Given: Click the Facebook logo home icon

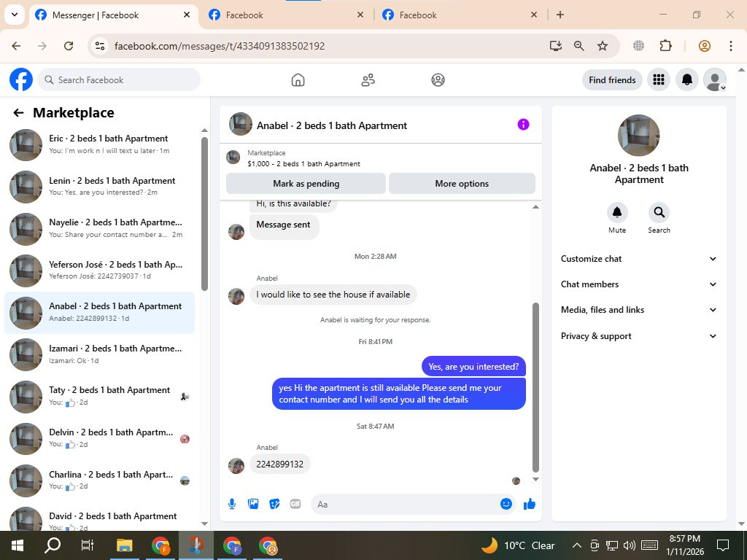Looking at the screenshot, I should pyautogui.click(x=21, y=79).
